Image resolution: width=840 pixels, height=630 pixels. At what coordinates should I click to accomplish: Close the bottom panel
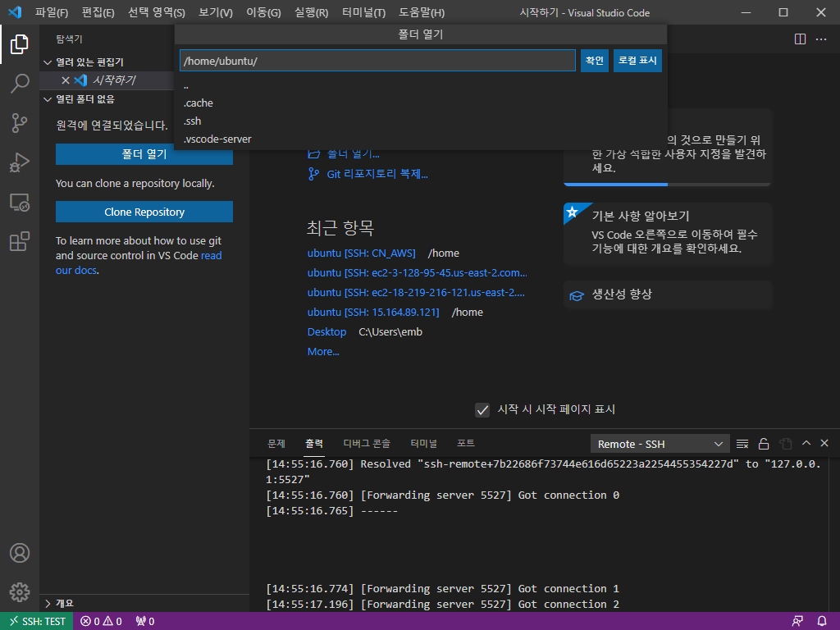coord(824,443)
